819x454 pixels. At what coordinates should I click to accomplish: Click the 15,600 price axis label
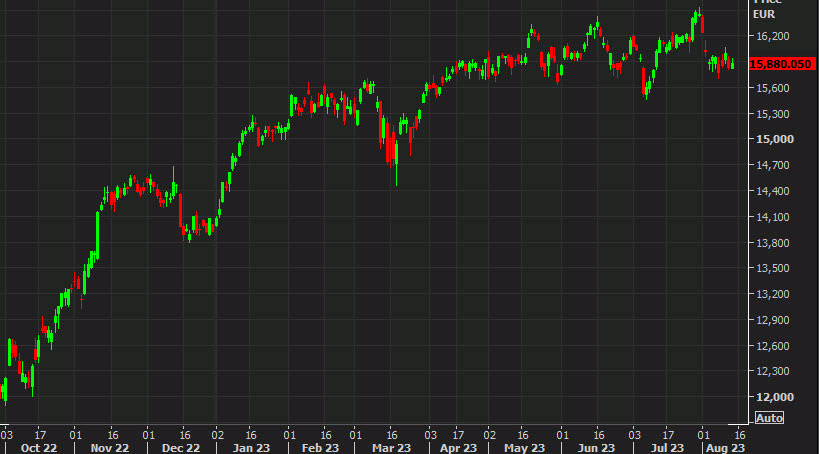pyautogui.click(x=773, y=88)
